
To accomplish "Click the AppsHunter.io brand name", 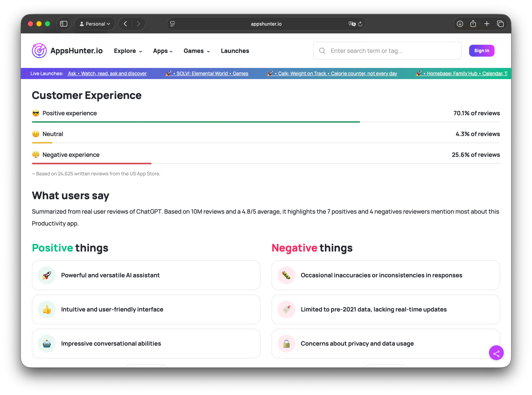I will point(76,51).
